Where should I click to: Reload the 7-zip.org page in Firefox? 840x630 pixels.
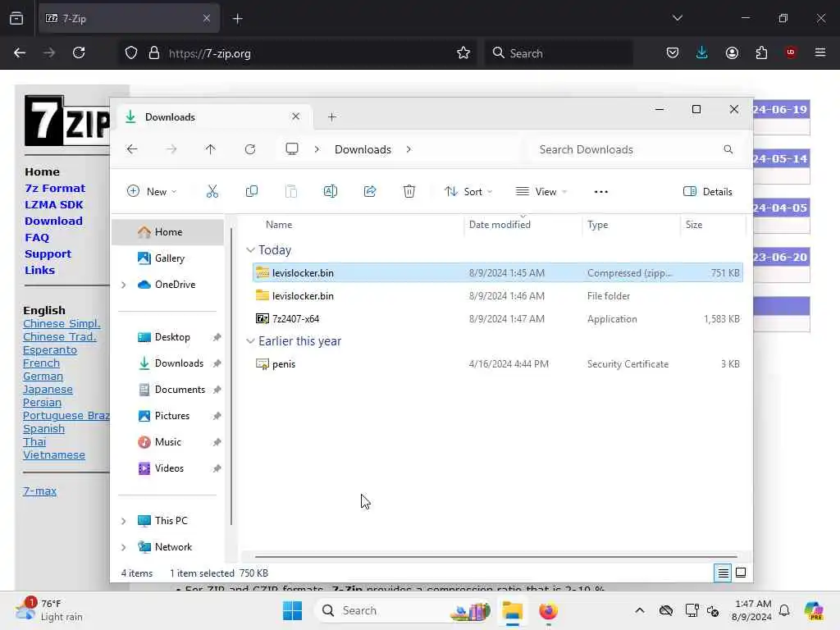[x=79, y=52]
